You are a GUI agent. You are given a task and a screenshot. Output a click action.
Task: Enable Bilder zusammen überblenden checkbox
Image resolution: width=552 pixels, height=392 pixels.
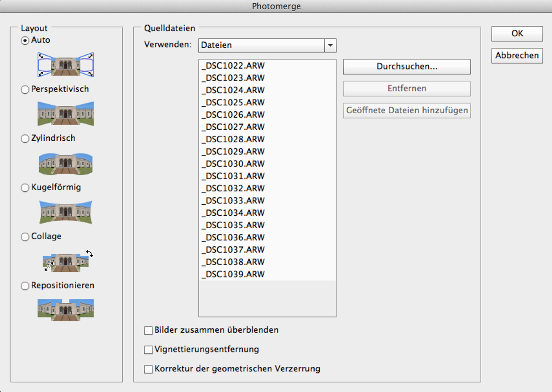coord(148,330)
